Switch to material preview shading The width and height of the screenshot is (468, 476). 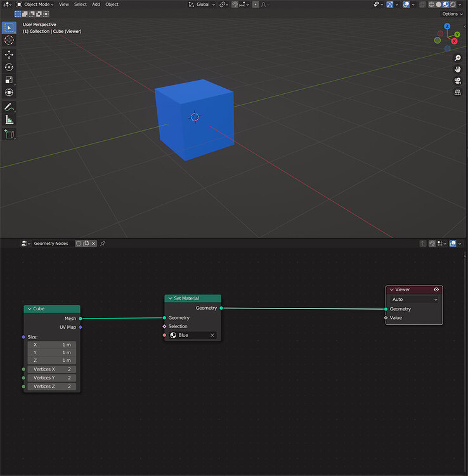446,4
